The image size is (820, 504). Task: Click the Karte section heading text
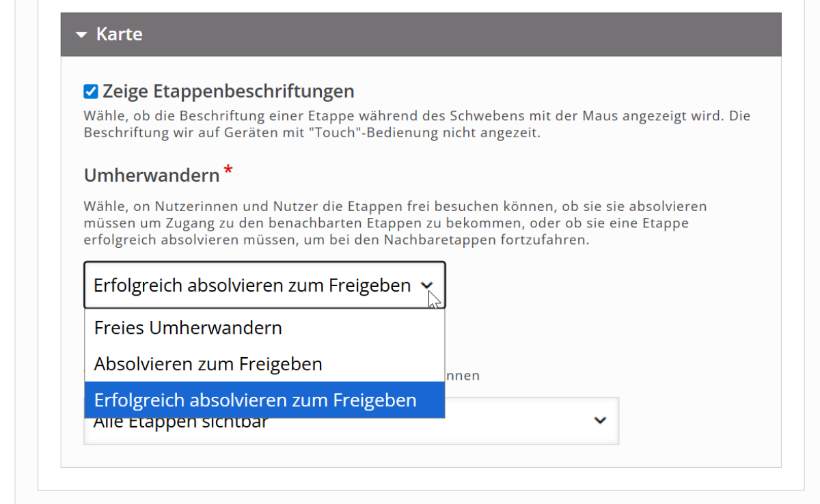point(119,34)
